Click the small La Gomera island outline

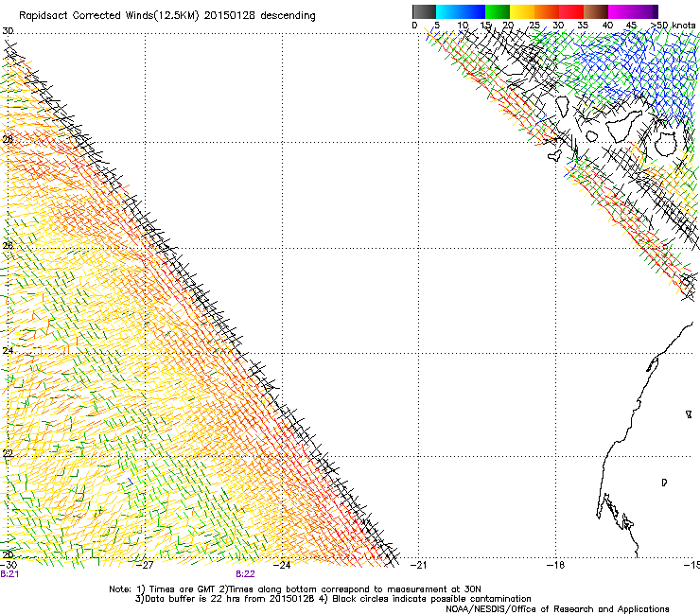pos(592,136)
